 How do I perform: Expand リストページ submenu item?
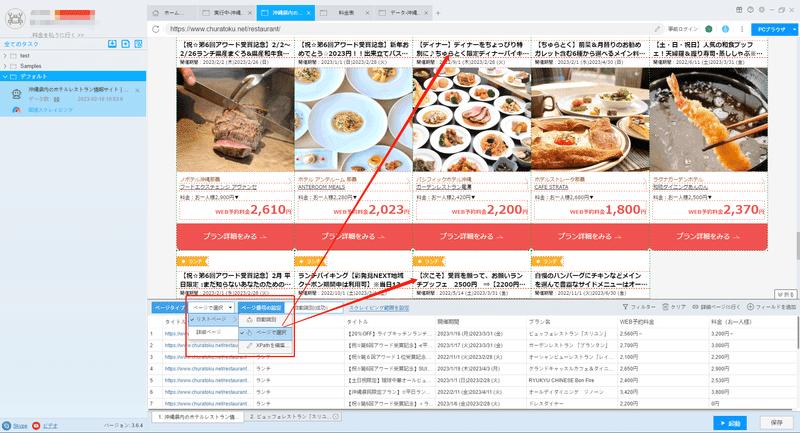(x=213, y=319)
